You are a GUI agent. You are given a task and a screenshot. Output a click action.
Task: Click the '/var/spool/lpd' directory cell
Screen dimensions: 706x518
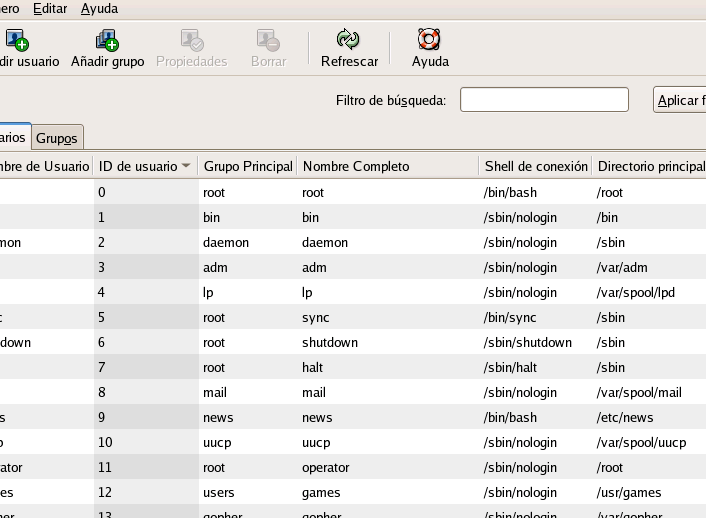(x=635, y=293)
